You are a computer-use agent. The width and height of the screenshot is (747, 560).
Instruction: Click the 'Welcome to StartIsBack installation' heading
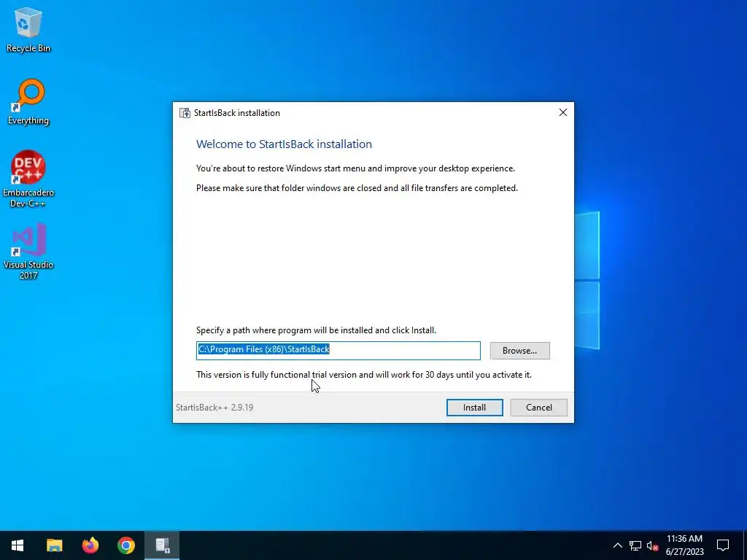(284, 144)
